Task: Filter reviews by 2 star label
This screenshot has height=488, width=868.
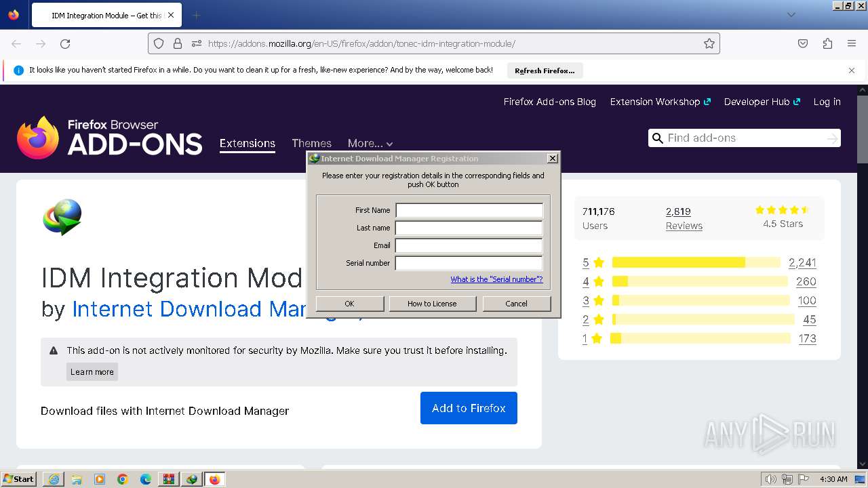Action: [592, 319]
